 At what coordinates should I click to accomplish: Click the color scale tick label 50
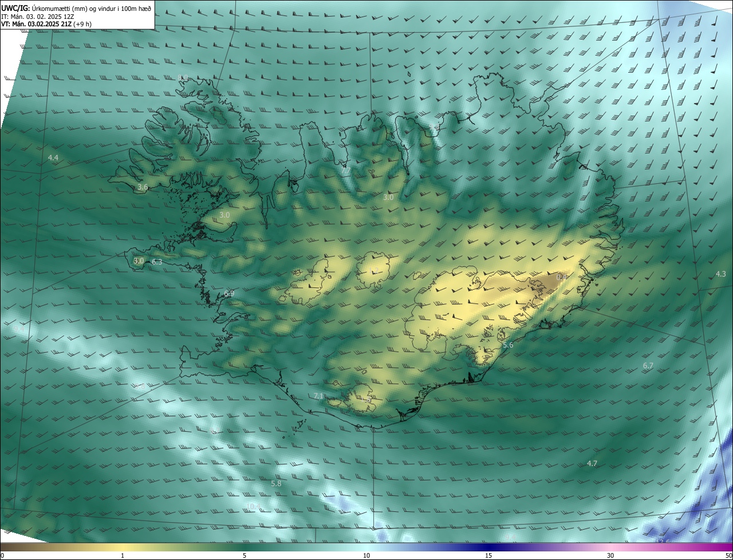(728, 555)
